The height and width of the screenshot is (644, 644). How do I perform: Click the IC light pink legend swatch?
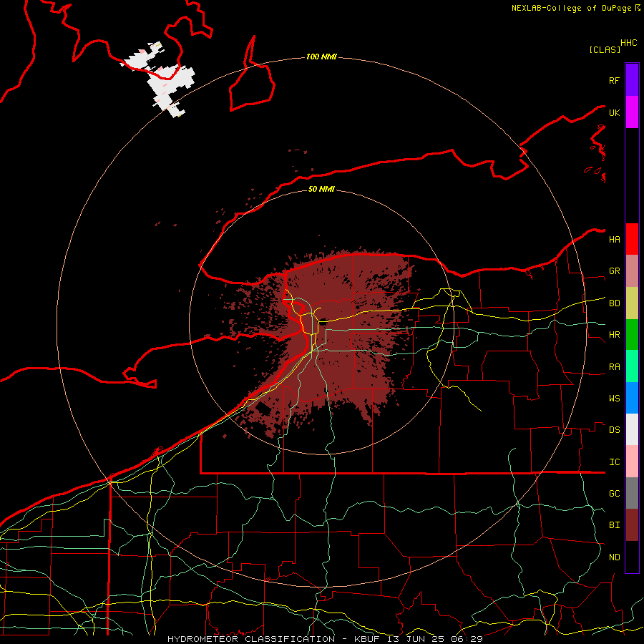[x=632, y=462]
